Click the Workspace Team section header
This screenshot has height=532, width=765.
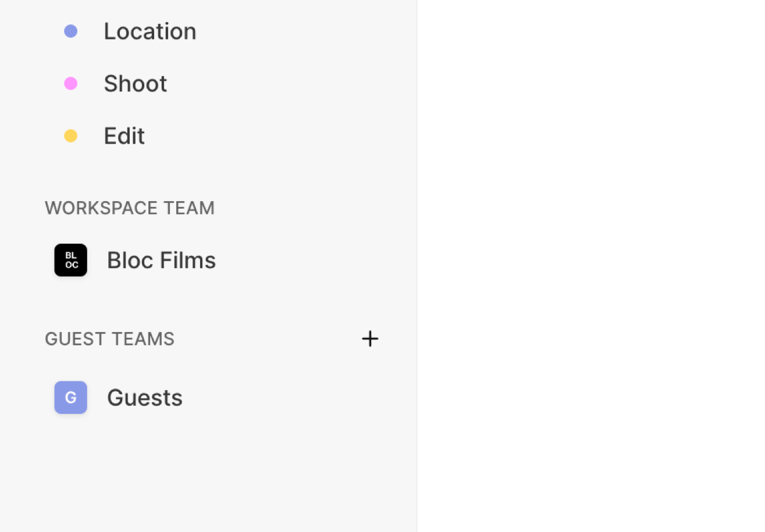130,208
